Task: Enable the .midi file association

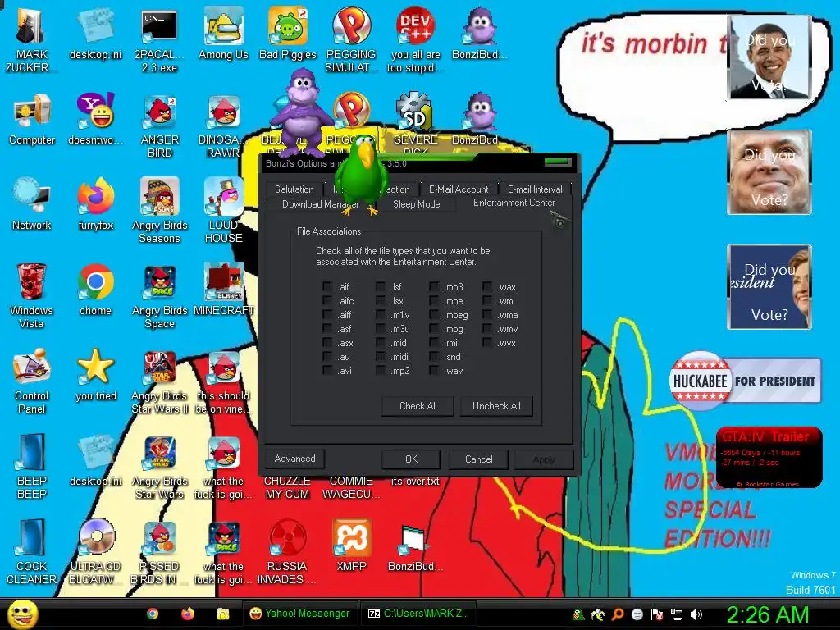Action: [381, 356]
